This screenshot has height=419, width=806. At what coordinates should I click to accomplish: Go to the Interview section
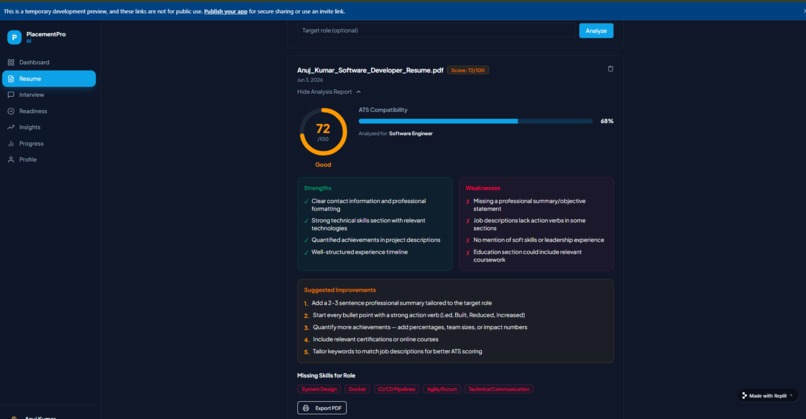[x=49, y=95]
